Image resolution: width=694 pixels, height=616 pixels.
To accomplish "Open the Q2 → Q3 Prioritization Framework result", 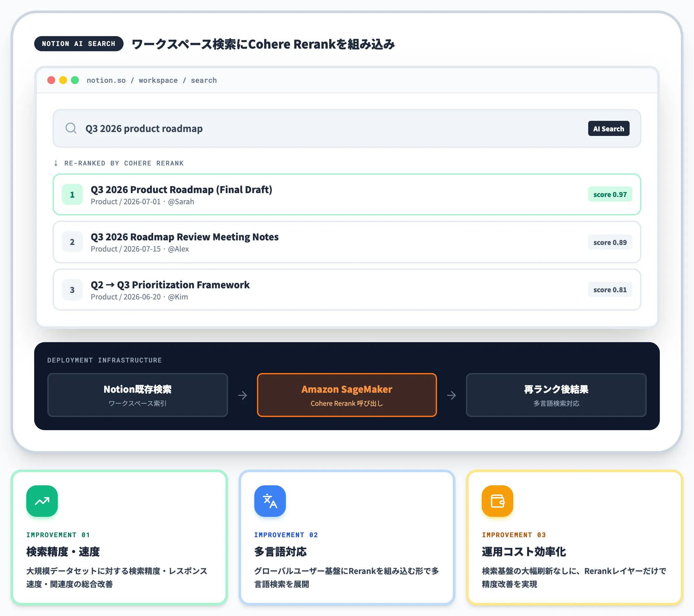I will pyautogui.click(x=347, y=290).
